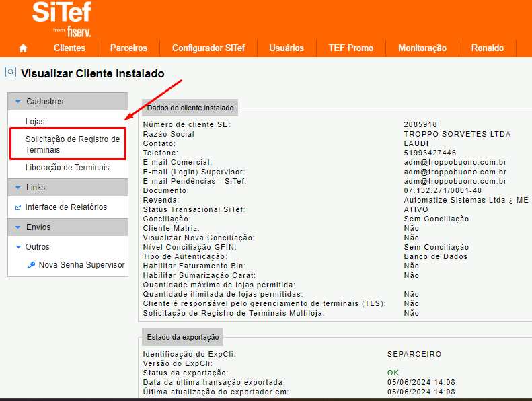Open the Usuários menu

tap(287, 48)
